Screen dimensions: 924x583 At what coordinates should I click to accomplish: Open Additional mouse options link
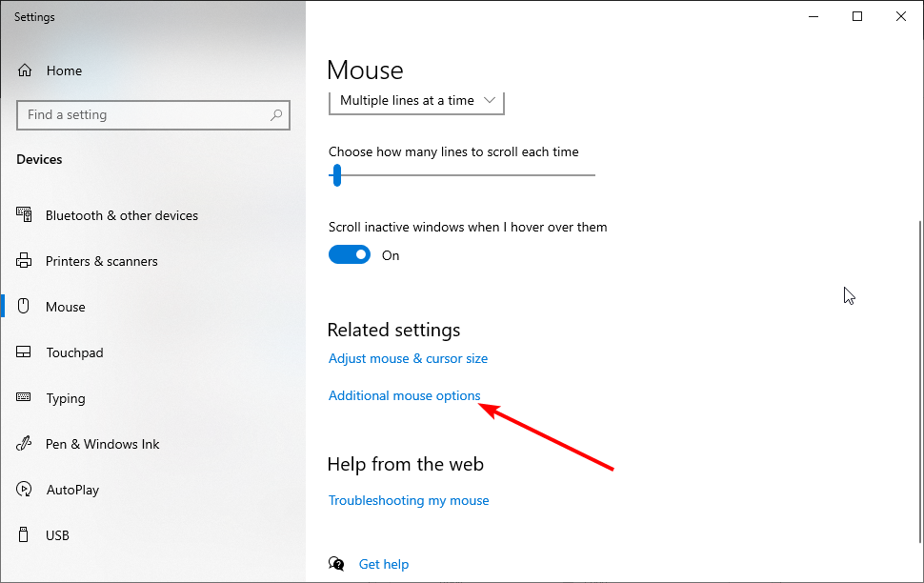coord(404,395)
